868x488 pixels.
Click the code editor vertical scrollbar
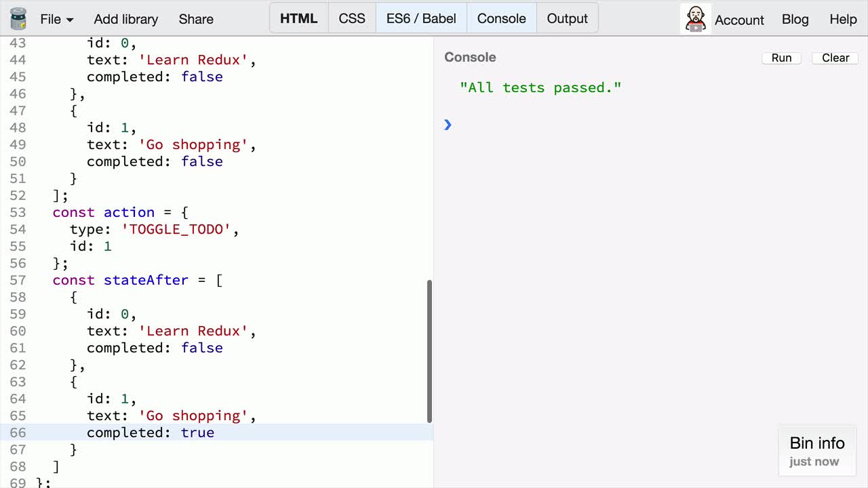tap(429, 351)
